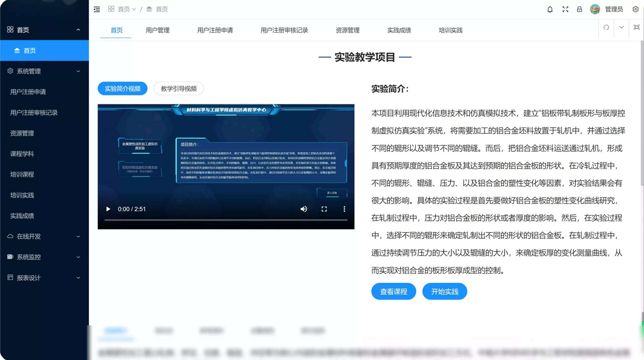Click the video progress bar
The height and width of the screenshot is (360, 644).
(226, 220)
